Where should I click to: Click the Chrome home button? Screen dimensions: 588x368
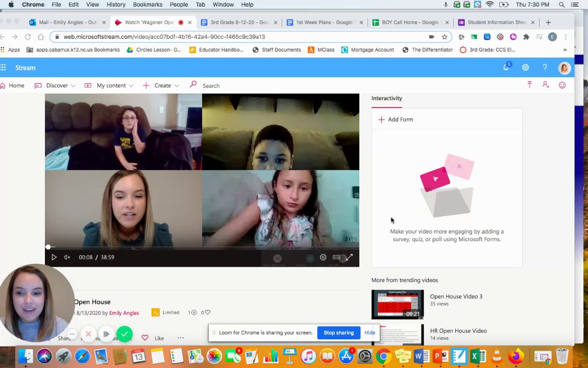click(x=41, y=37)
